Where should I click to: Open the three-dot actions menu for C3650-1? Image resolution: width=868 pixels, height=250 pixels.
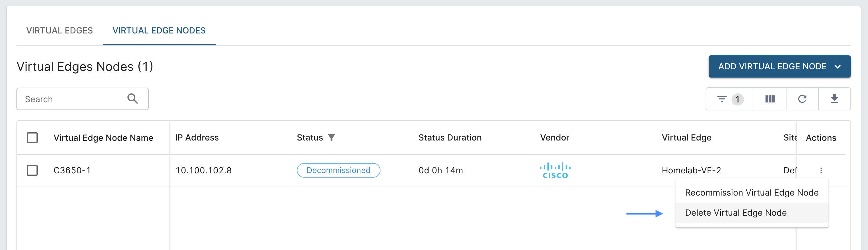(821, 171)
